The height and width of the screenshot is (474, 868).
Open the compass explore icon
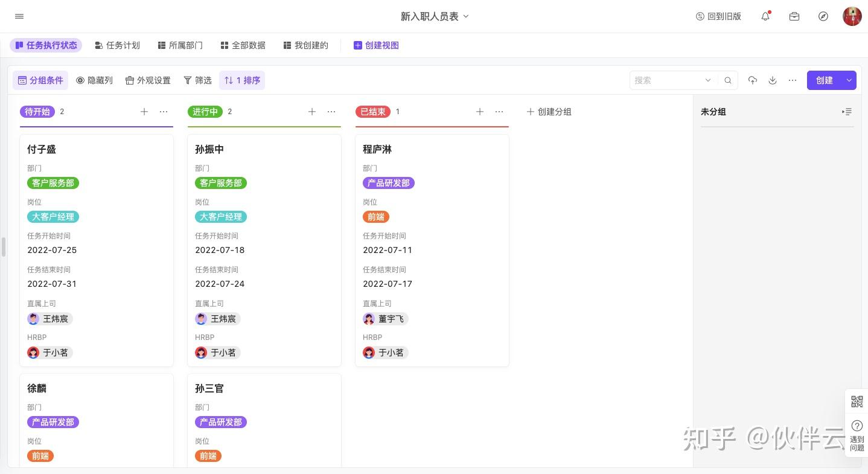[823, 16]
